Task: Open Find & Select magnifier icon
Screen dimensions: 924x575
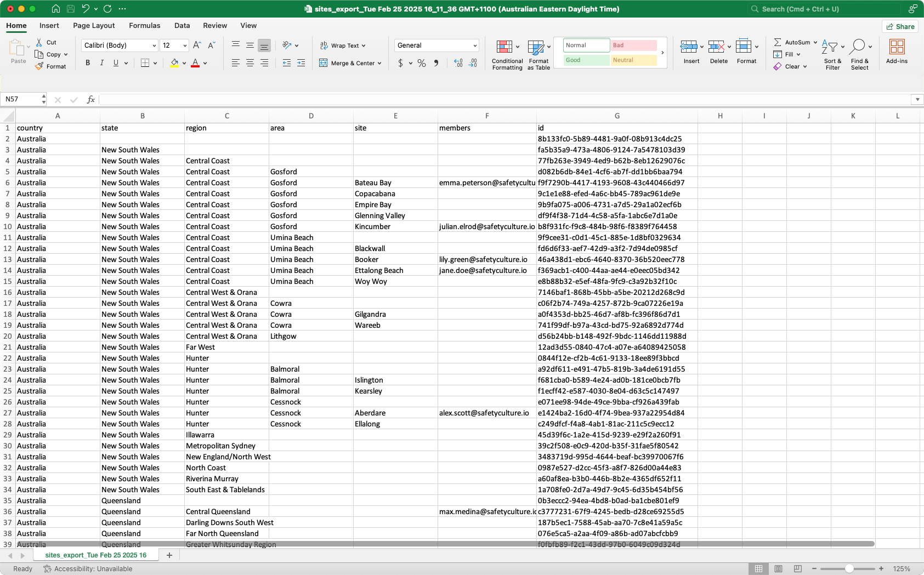Action: [858, 47]
